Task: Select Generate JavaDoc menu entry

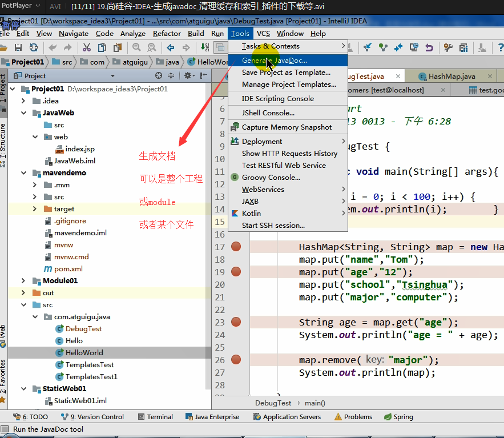Action: coord(288,61)
